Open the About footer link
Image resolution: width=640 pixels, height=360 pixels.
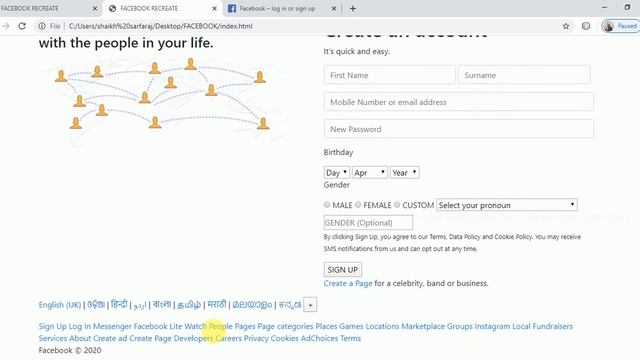(80, 338)
